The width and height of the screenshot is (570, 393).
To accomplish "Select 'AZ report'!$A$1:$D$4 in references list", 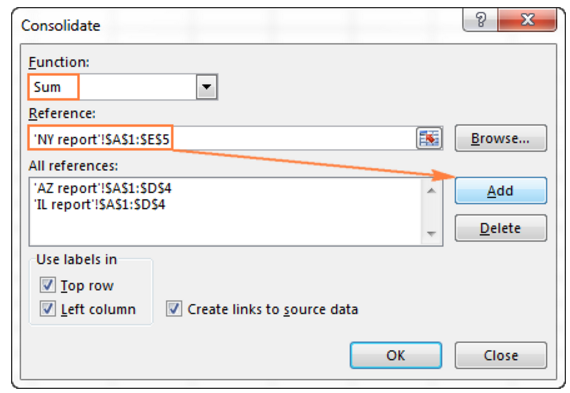I will [x=103, y=188].
